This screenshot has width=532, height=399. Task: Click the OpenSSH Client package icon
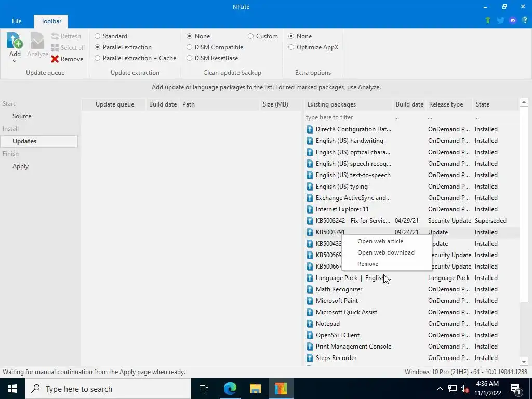point(310,335)
